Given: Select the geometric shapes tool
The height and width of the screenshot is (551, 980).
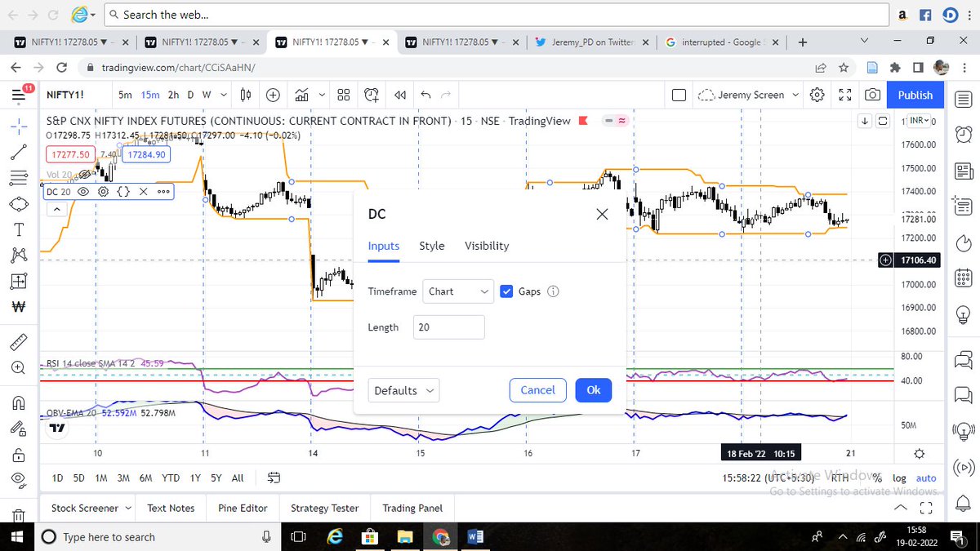Looking at the screenshot, I should [x=20, y=203].
